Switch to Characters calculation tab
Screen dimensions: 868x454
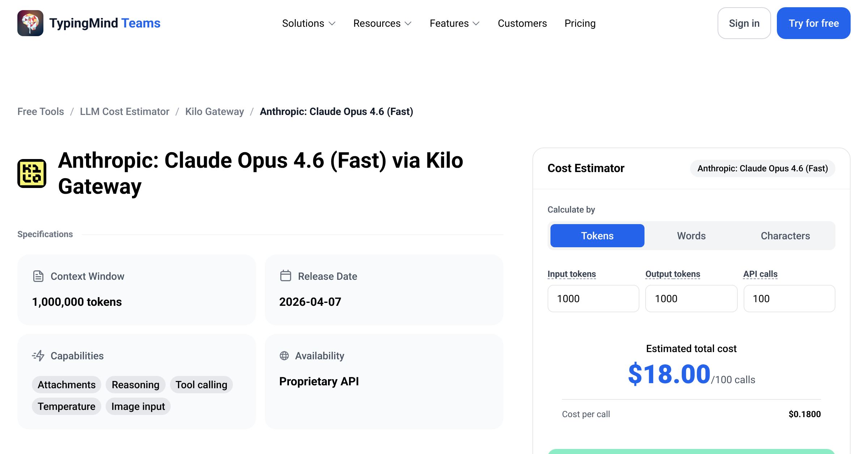tap(786, 236)
